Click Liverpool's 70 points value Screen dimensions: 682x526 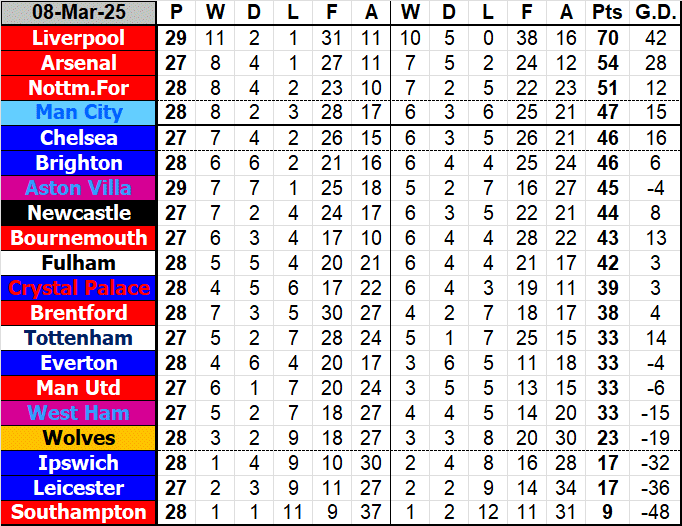tap(606, 38)
